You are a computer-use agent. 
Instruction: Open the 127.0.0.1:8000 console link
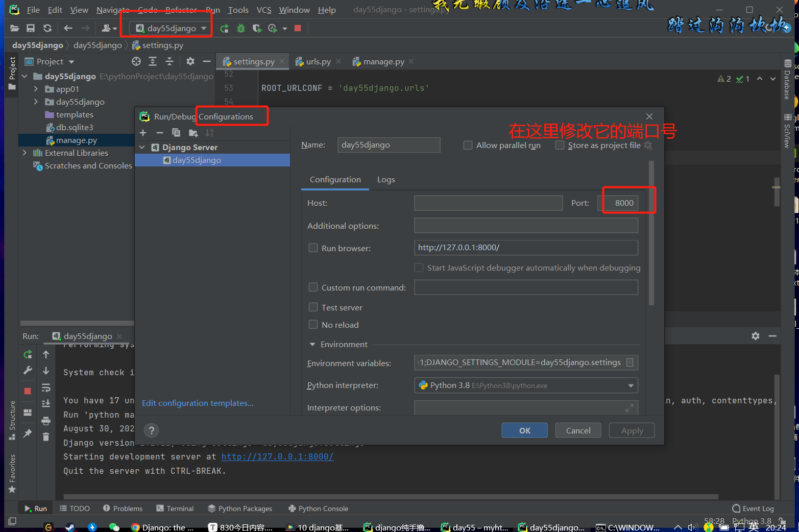277,457
